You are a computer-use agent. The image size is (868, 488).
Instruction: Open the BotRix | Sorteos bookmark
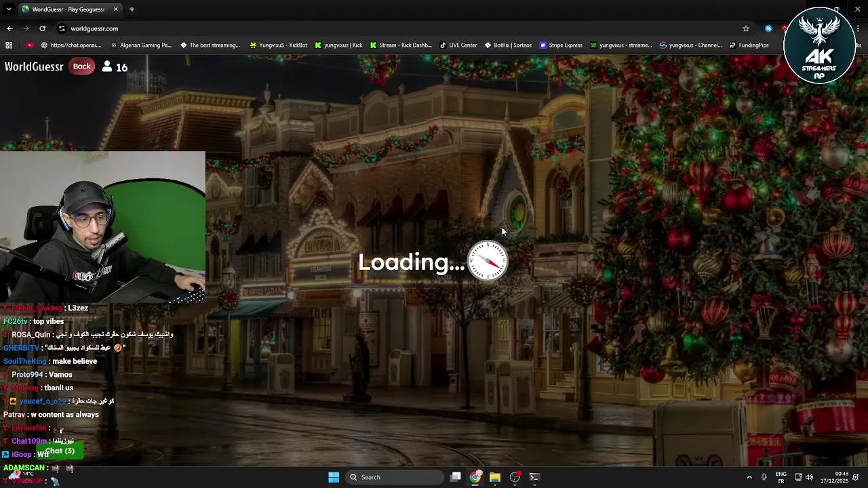tap(508, 45)
